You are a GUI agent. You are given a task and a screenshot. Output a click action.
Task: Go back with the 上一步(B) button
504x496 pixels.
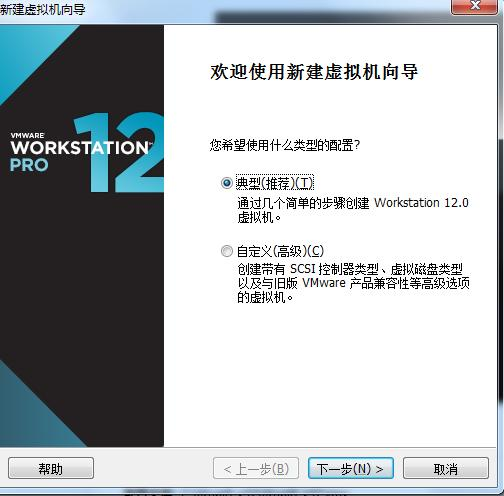point(256,469)
